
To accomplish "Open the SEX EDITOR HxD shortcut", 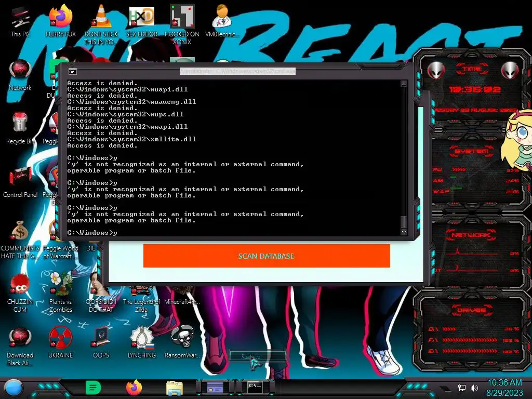I will point(142,22).
